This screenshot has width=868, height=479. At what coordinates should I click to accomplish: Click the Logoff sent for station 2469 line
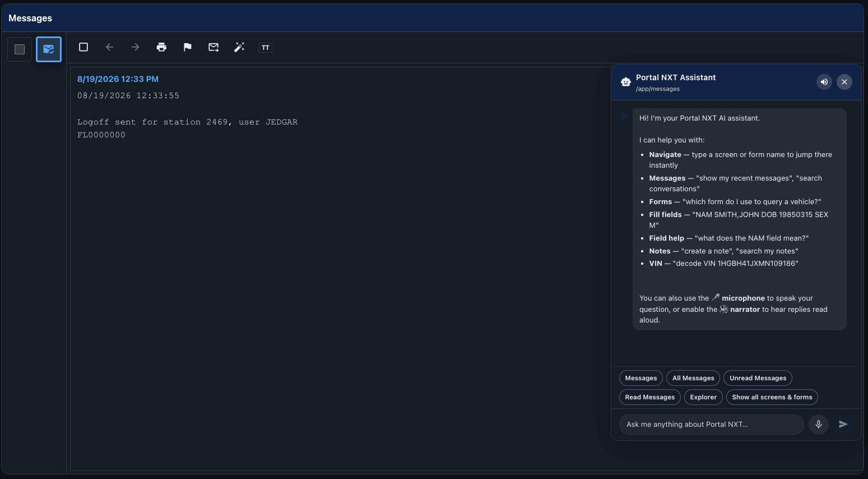click(188, 122)
